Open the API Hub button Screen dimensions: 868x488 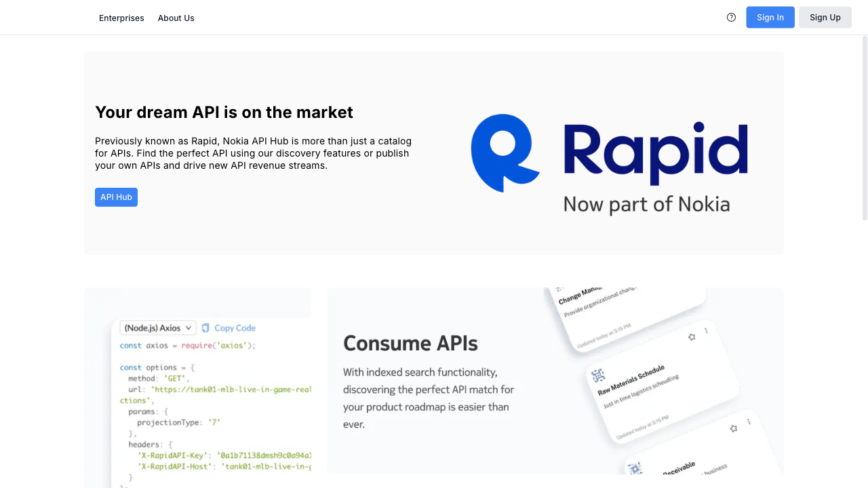click(116, 197)
